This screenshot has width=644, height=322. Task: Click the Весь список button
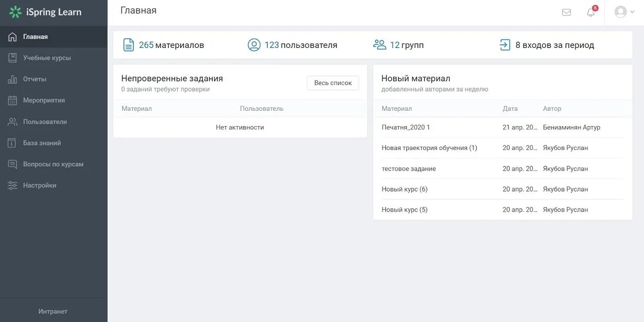pyautogui.click(x=333, y=83)
